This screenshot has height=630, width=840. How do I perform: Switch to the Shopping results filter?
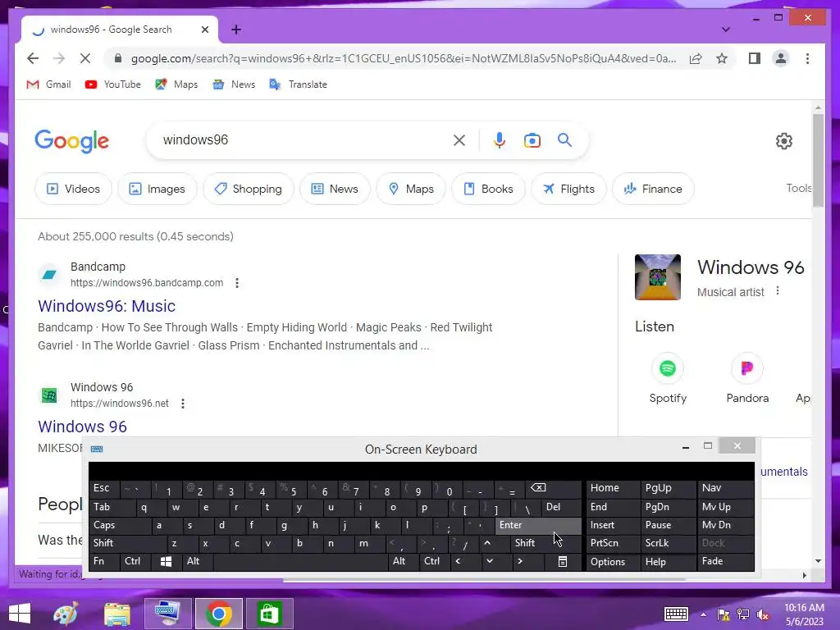(248, 189)
